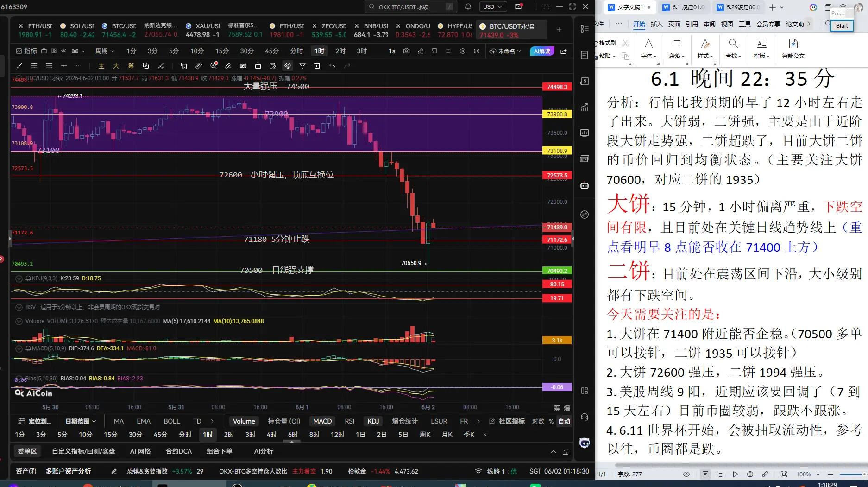Screen dimensions: 868x487
Task: Open the AI分析 bottom panel tab
Action: (264, 451)
